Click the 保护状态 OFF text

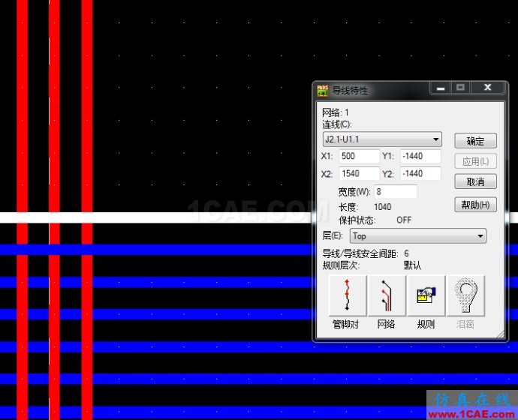click(404, 220)
